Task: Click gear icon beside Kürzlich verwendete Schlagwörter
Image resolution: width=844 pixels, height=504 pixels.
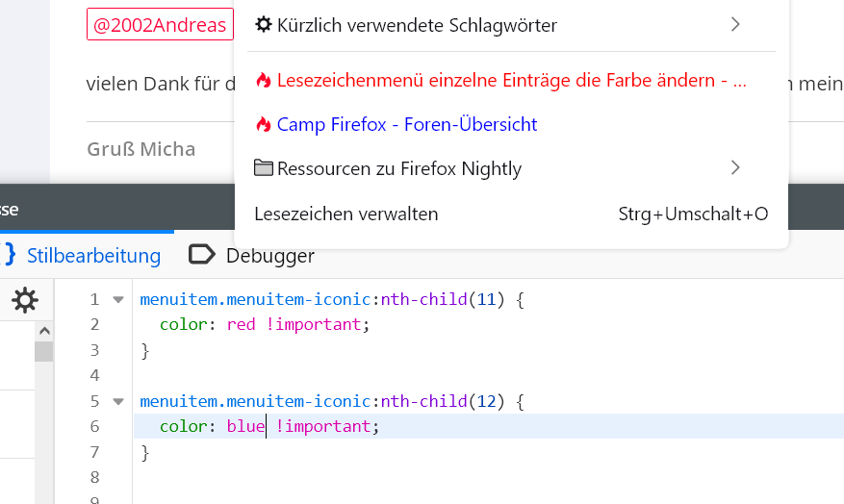Action: click(264, 25)
